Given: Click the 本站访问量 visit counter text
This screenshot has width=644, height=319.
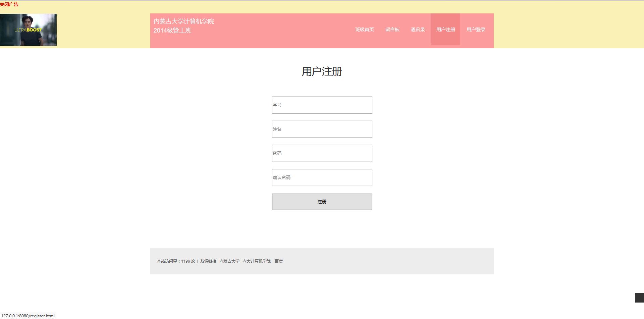Looking at the screenshot, I should pyautogui.click(x=176, y=261).
